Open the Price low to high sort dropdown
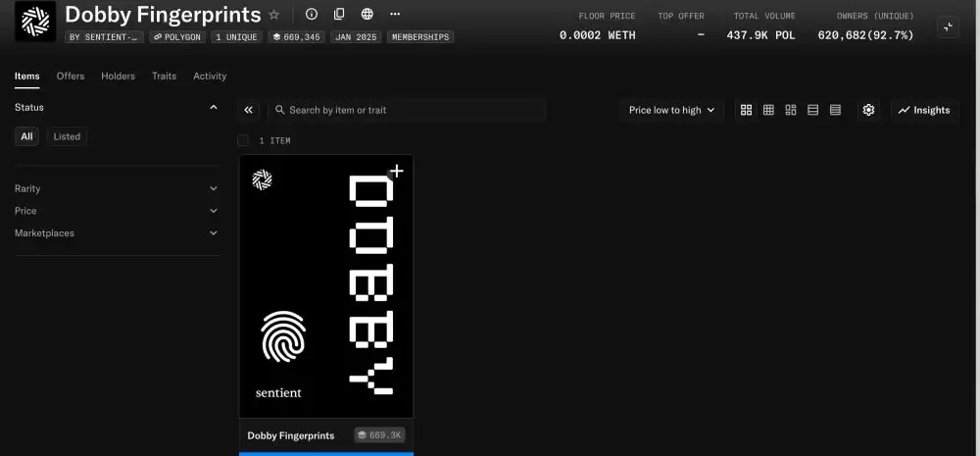The height and width of the screenshot is (456, 980). (x=671, y=110)
